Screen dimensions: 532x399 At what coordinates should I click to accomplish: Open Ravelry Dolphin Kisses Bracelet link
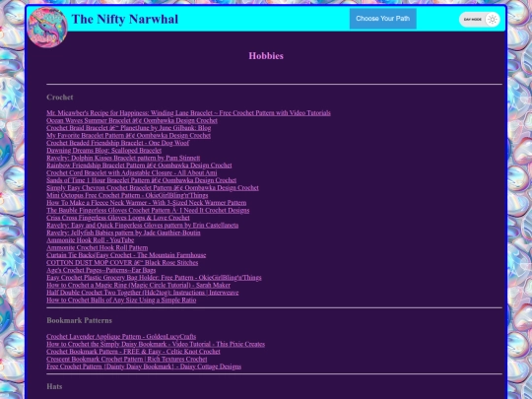(123, 158)
